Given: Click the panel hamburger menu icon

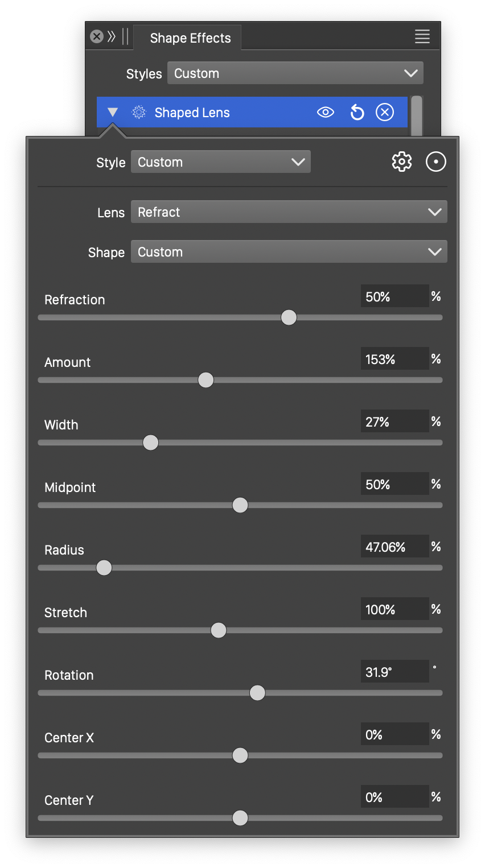Looking at the screenshot, I should click(x=422, y=37).
